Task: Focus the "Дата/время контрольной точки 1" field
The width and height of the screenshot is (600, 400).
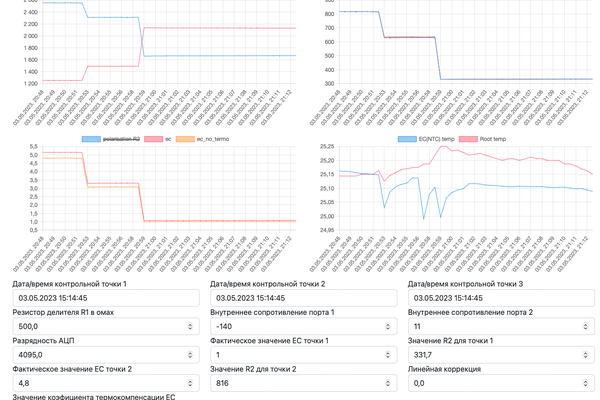Action: tap(100, 298)
